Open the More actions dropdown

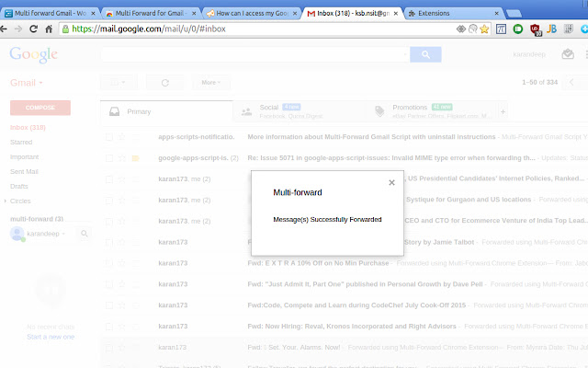click(x=211, y=83)
